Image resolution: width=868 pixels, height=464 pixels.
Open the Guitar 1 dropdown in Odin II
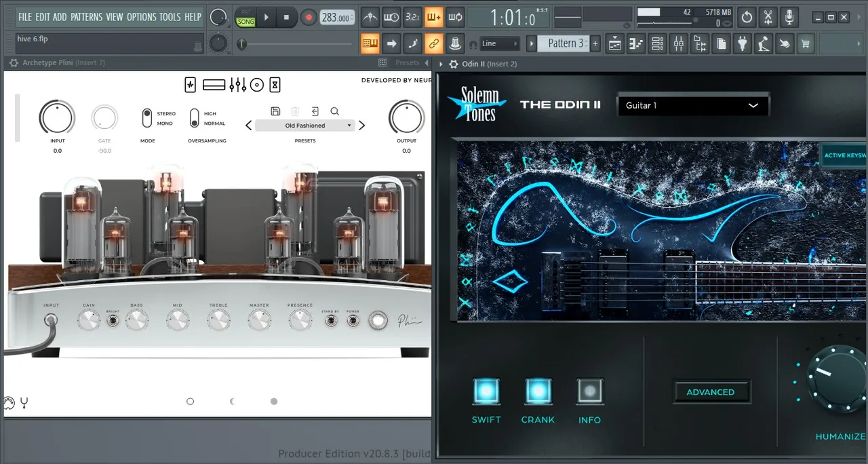[692, 106]
